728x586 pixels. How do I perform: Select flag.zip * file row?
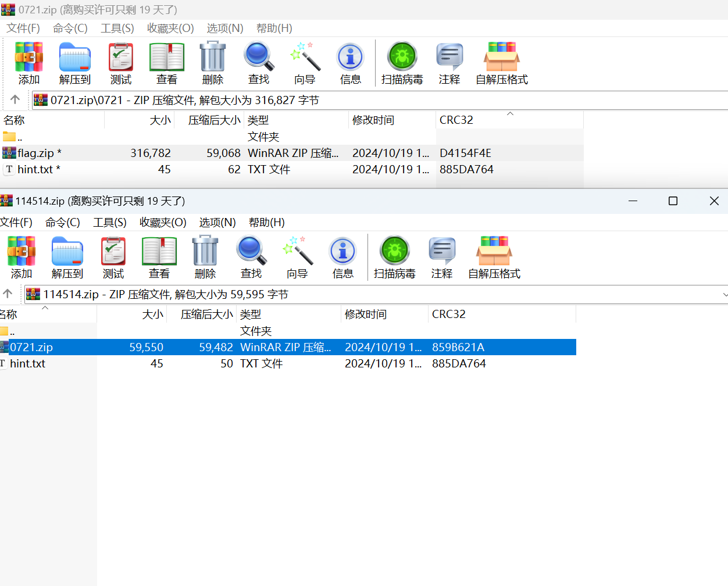tap(291, 153)
